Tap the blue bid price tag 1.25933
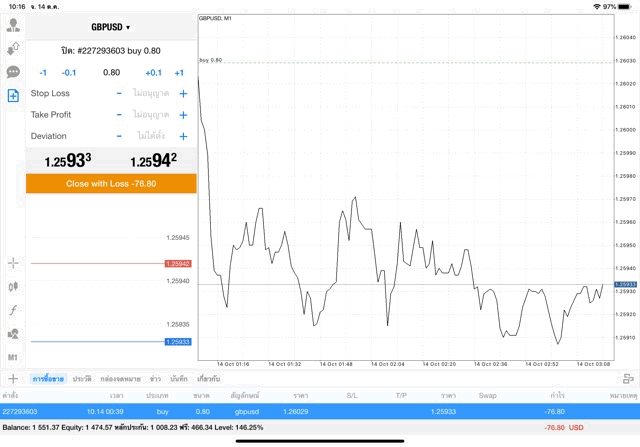This screenshot has width=640, height=447. 178,342
